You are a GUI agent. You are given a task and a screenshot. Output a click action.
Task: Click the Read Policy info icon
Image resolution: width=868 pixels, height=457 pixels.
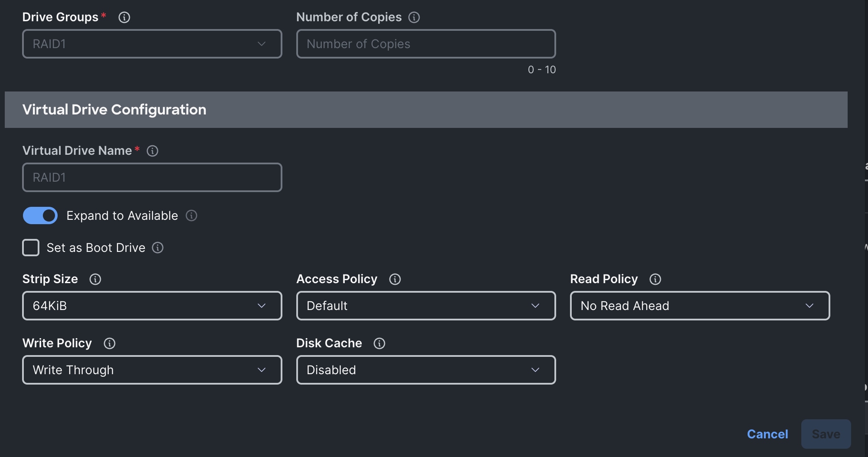pyautogui.click(x=655, y=279)
